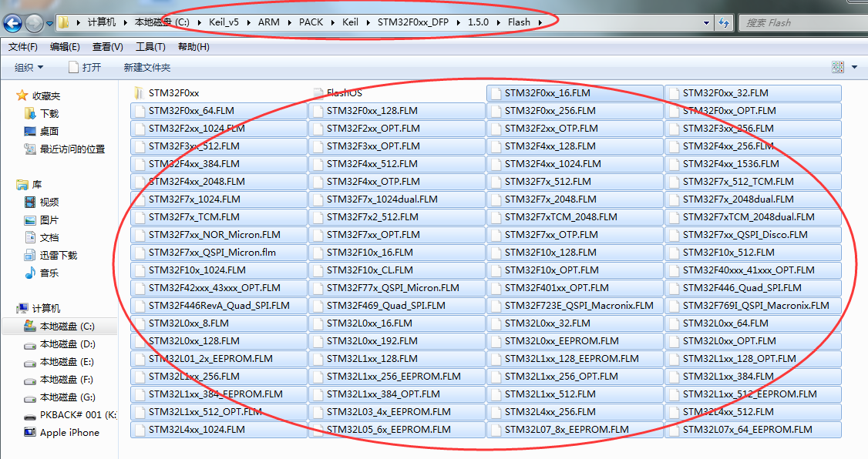Open 图片 library
This screenshot has width=868, height=459.
(x=42, y=219)
